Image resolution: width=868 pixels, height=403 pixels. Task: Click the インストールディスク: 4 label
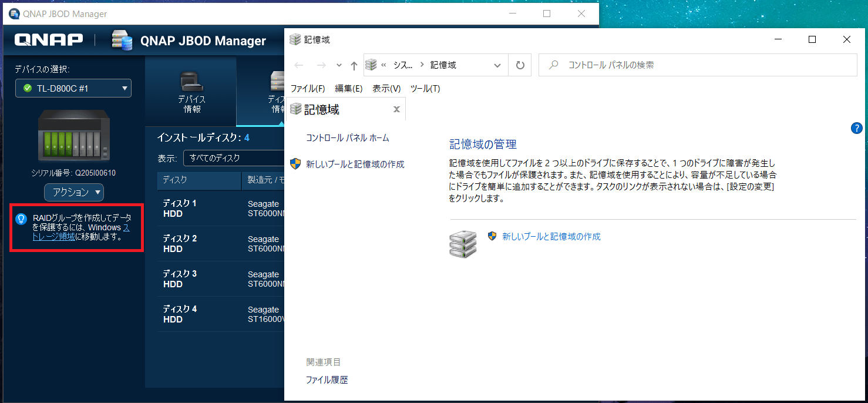pyautogui.click(x=203, y=137)
